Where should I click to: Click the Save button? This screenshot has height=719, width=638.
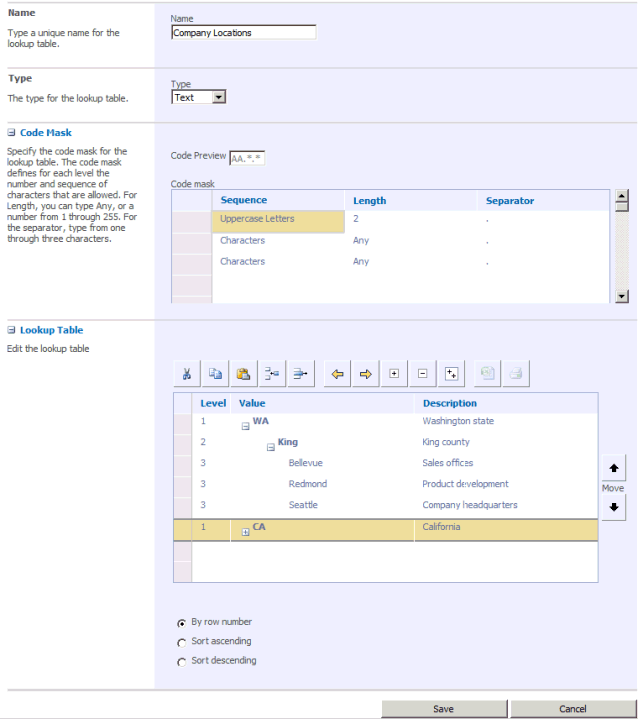[x=444, y=709]
